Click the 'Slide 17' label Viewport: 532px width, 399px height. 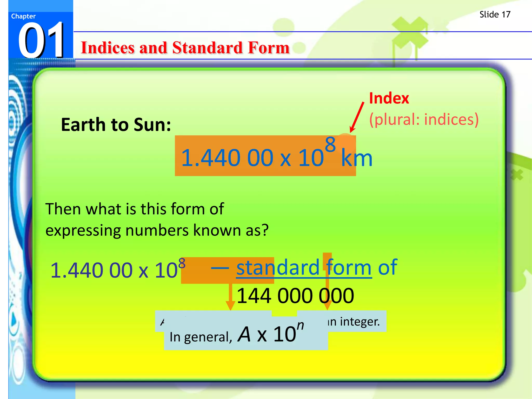tap(495, 15)
